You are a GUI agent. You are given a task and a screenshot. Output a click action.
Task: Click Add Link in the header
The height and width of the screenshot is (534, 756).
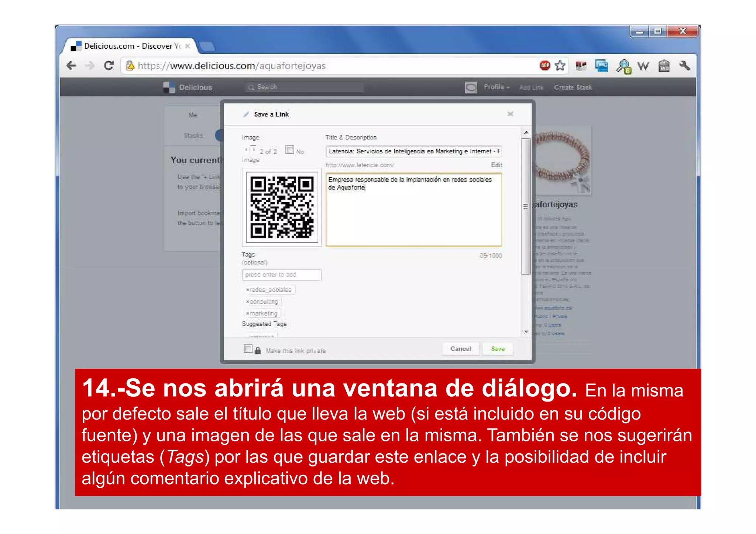(x=531, y=87)
